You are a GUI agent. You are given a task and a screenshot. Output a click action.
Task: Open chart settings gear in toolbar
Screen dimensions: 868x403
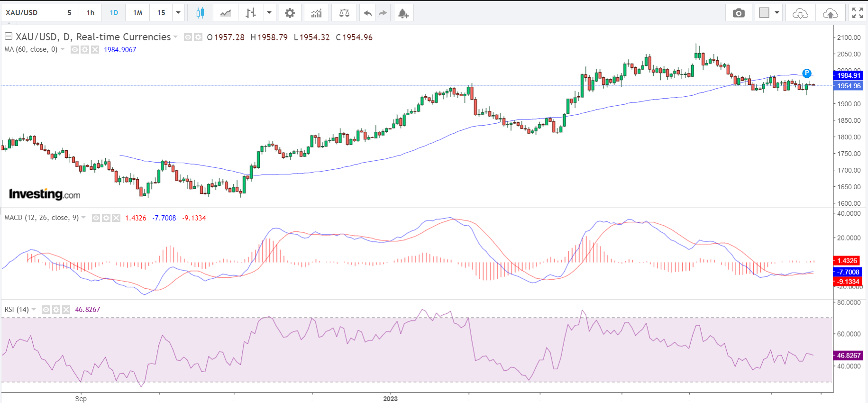(290, 13)
